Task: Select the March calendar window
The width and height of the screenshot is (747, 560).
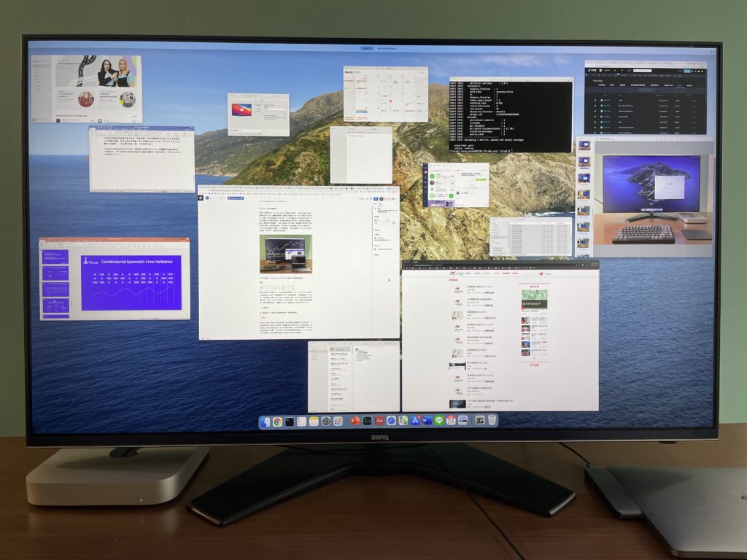Action: point(386,95)
